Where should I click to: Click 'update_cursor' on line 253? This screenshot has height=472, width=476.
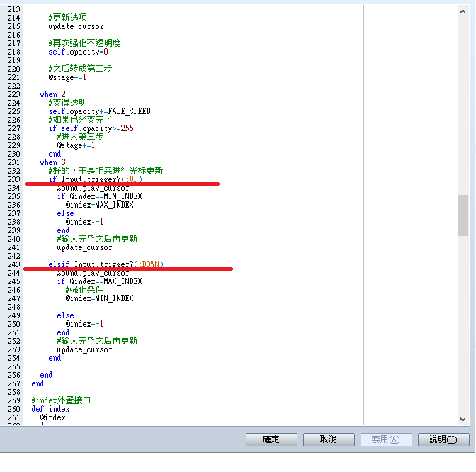point(84,349)
